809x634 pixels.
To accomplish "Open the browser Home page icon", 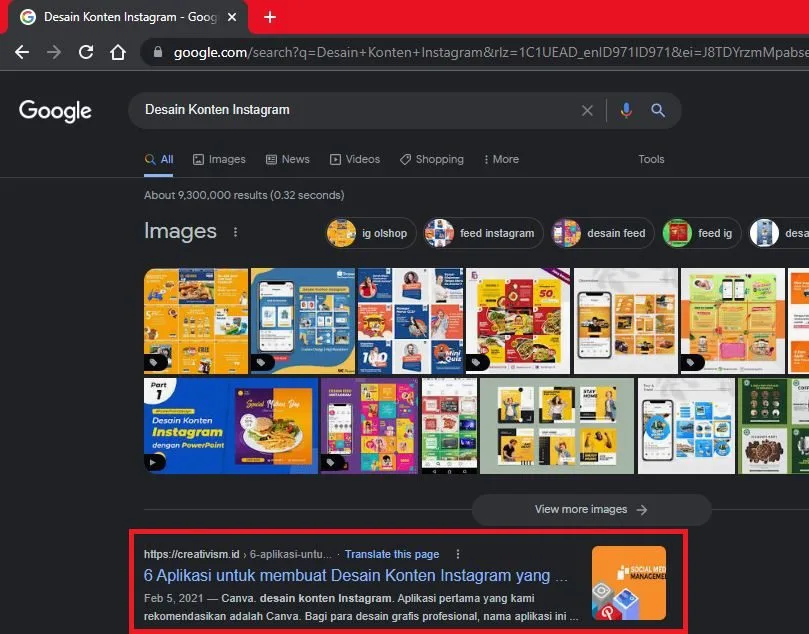I will [x=118, y=51].
